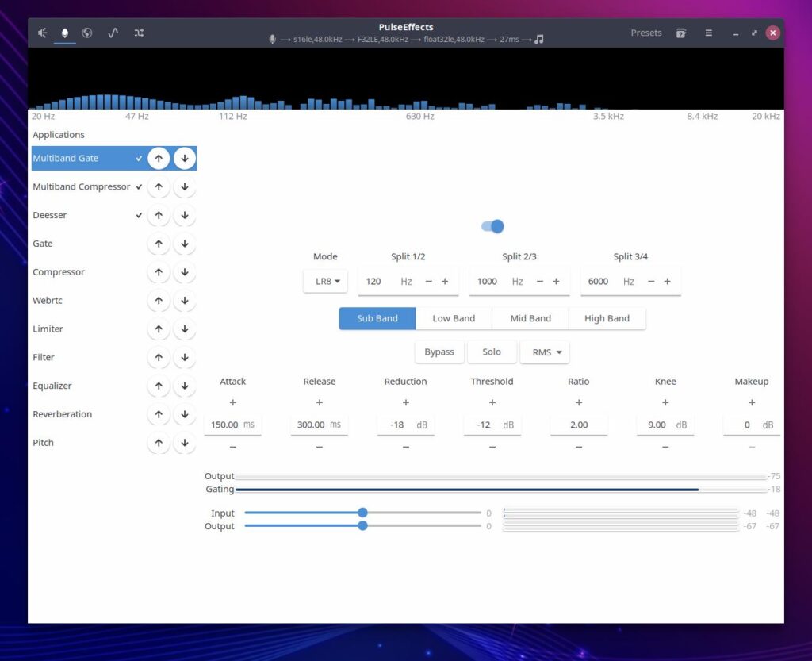This screenshot has width=812, height=661.
Task: Move Limiter plugin down
Action: click(184, 329)
